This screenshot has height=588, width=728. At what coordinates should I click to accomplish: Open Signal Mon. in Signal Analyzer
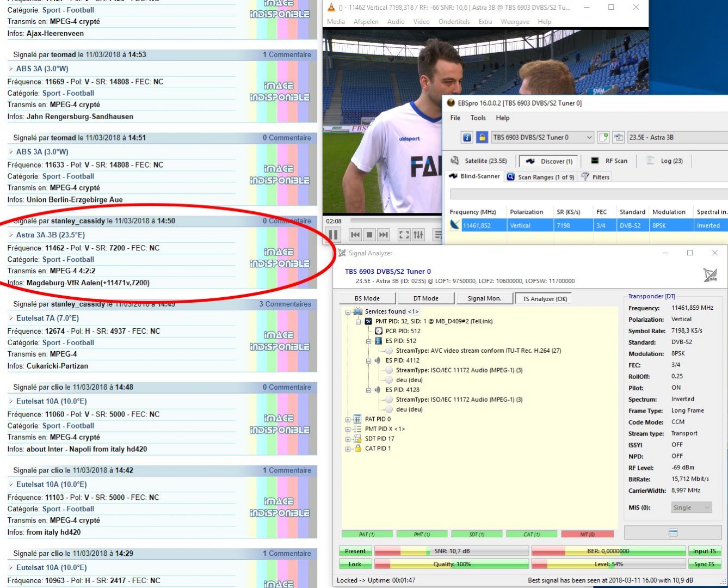(x=484, y=298)
